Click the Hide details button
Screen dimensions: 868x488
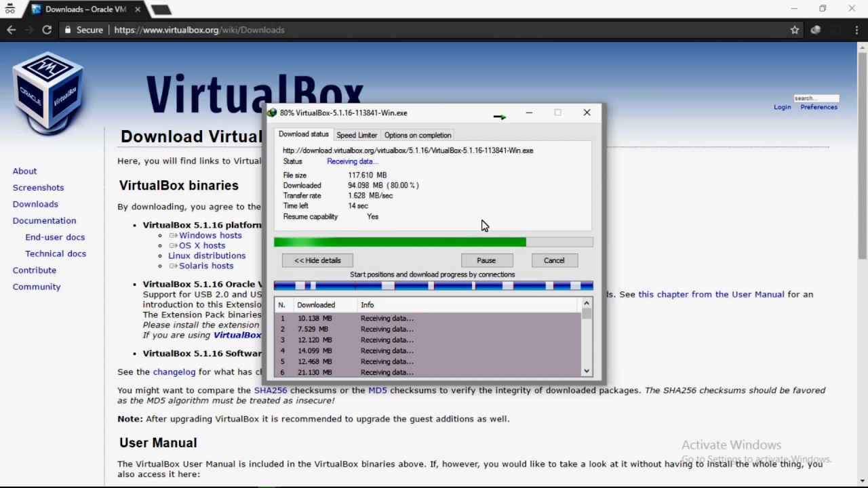coord(317,260)
